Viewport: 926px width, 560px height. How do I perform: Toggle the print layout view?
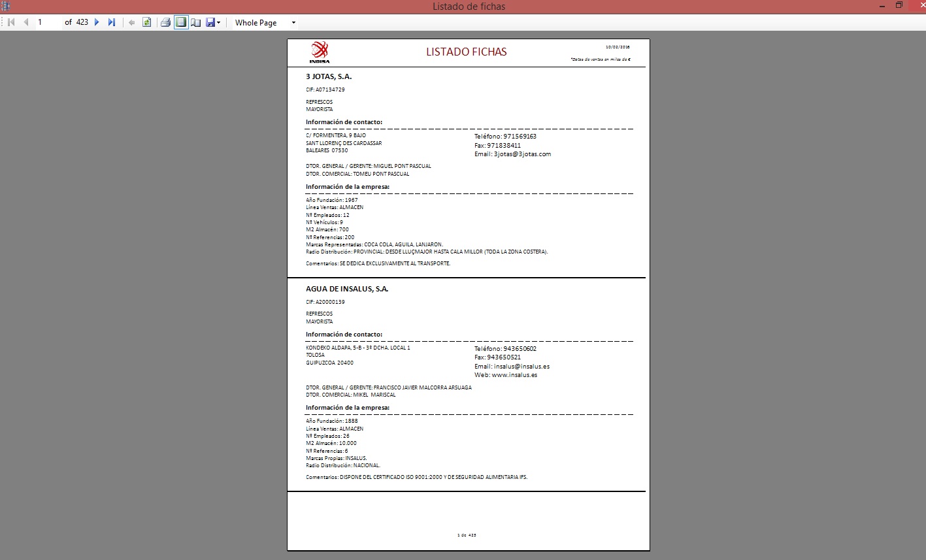(x=181, y=22)
